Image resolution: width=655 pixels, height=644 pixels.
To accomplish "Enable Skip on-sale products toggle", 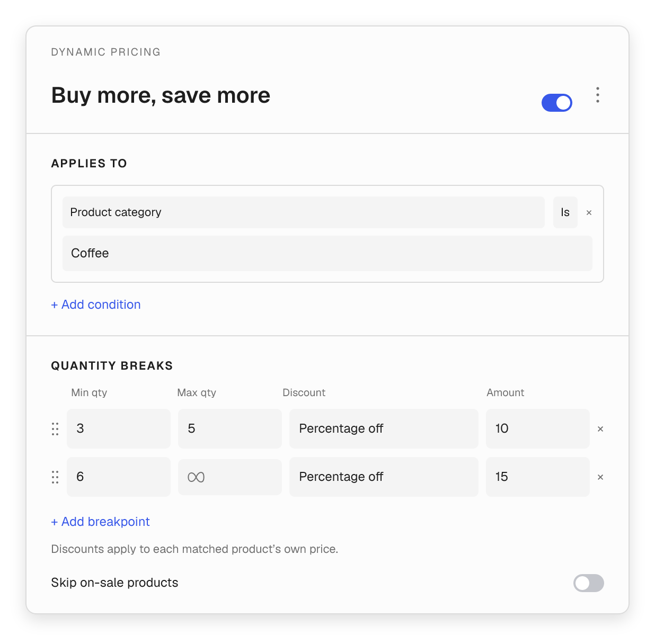I will click(588, 583).
